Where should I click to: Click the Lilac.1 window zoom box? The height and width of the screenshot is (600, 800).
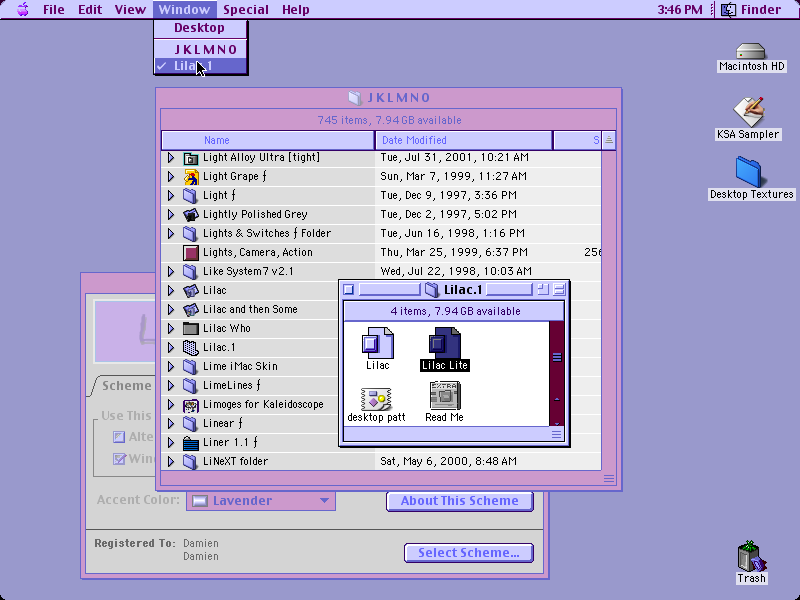pyautogui.click(x=543, y=290)
